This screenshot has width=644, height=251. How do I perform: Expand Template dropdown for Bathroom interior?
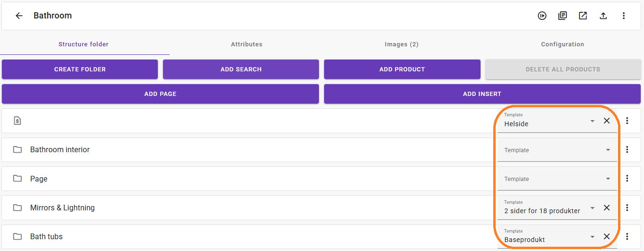(608, 150)
